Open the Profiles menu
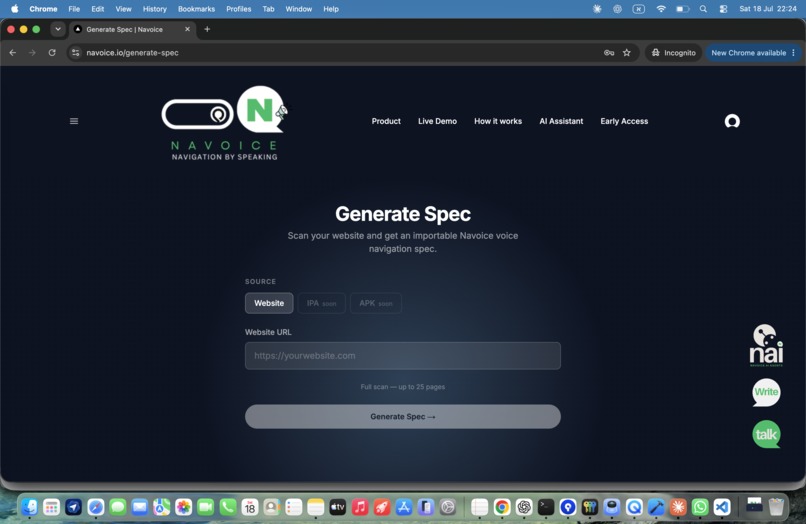 pyautogui.click(x=239, y=9)
